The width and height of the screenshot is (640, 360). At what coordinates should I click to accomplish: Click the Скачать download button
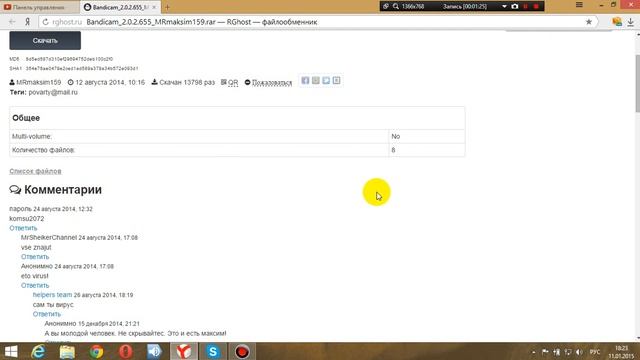[45, 40]
